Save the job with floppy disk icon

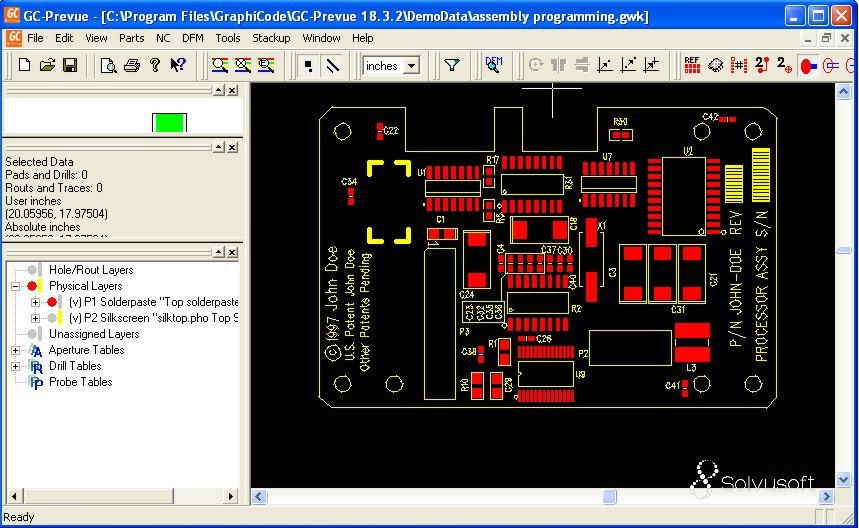point(70,65)
